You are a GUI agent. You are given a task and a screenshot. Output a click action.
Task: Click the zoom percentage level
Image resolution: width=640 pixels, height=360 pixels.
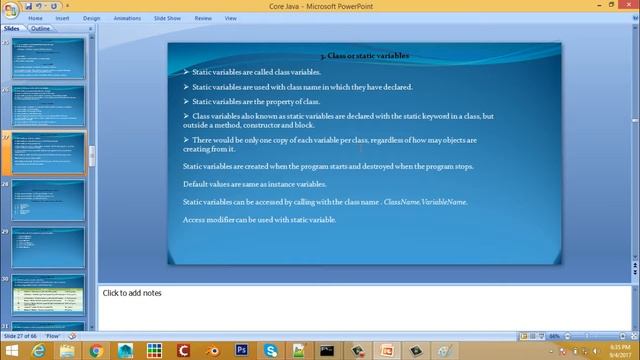pos(554,336)
